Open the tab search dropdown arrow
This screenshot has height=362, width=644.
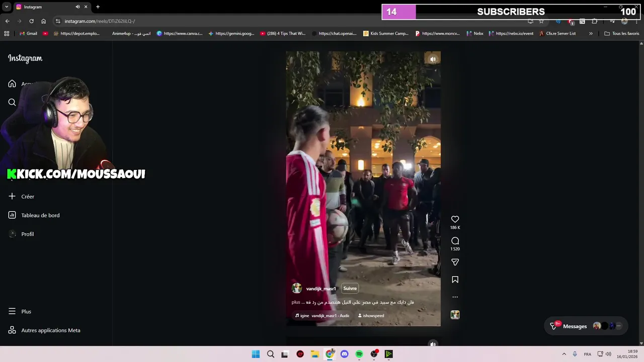(7, 7)
